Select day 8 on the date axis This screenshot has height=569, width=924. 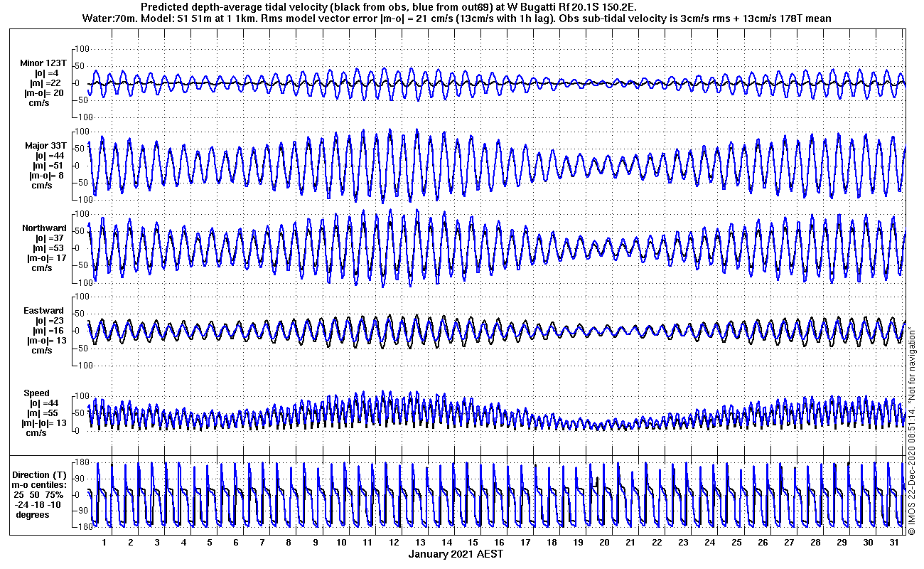click(289, 542)
